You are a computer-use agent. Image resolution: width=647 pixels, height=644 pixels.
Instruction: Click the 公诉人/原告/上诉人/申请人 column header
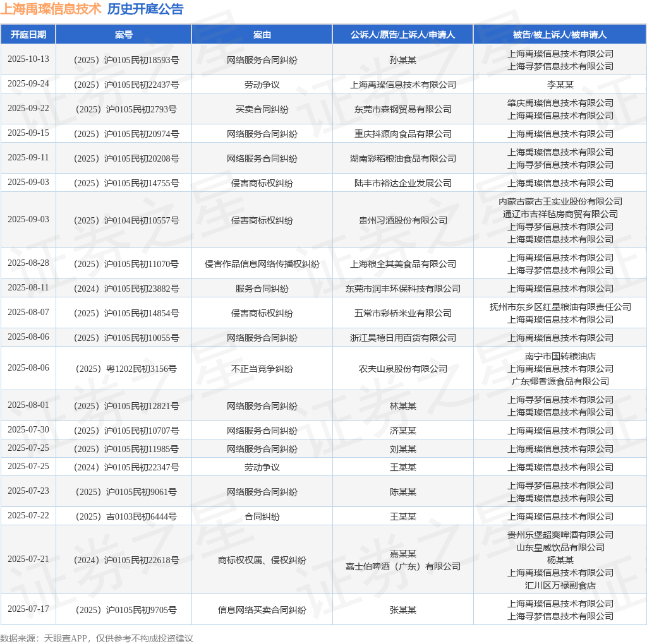click(402, 35)
